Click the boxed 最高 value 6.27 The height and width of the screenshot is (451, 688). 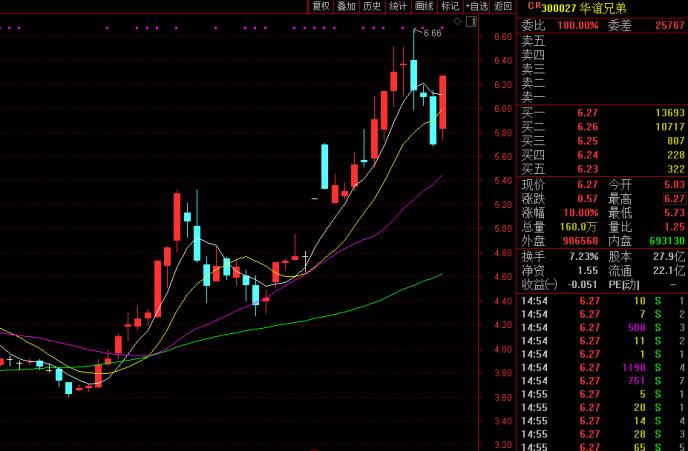pyautogui.click(x=672, y=198)
